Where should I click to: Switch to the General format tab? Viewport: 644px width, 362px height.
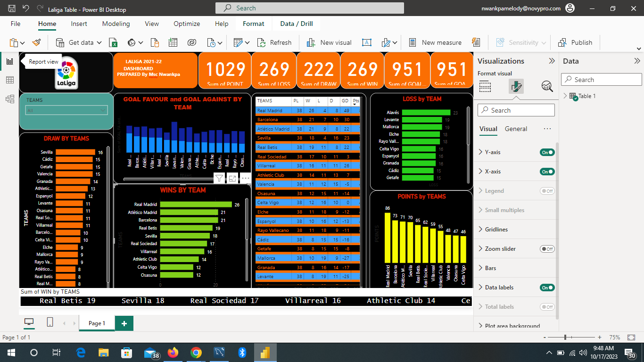tap(516, 129)
